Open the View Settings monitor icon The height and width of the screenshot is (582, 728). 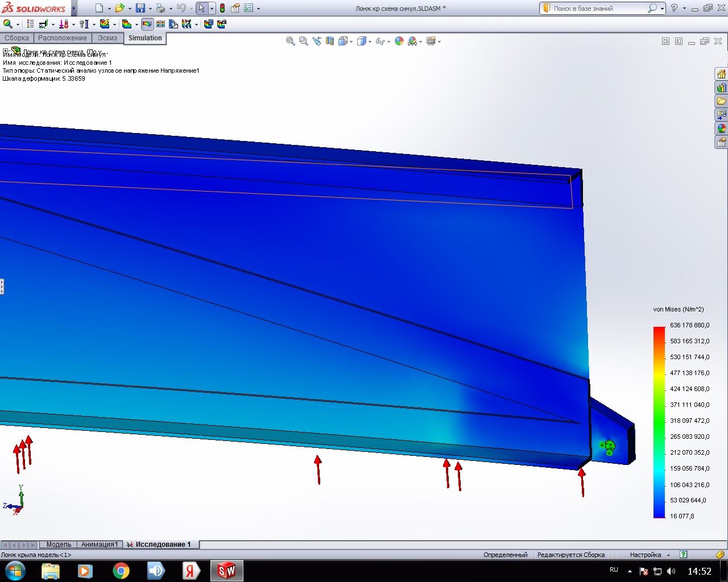(431, 41)
